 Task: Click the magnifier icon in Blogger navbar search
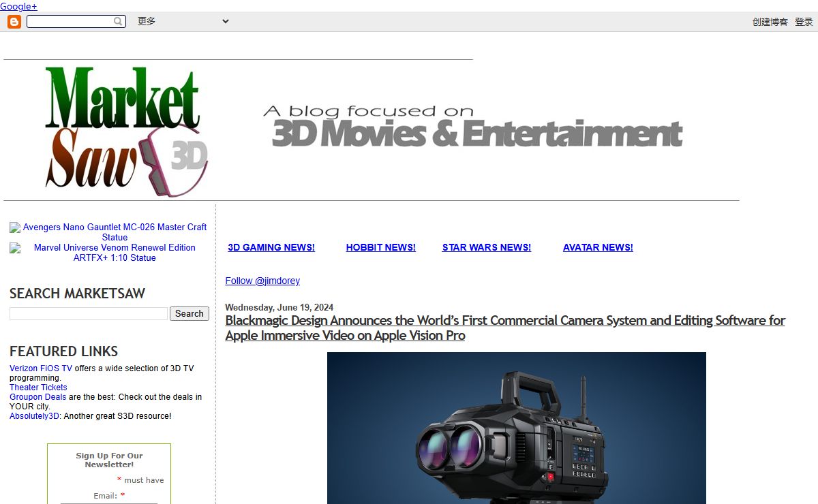click(118, 22)
